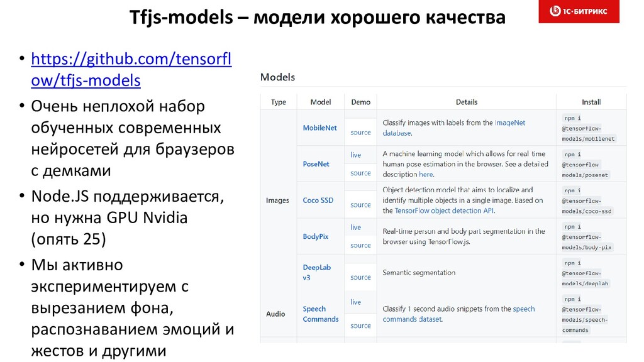
Task: Click the 1C-Bitrix logo
Action: coord(579,11)
